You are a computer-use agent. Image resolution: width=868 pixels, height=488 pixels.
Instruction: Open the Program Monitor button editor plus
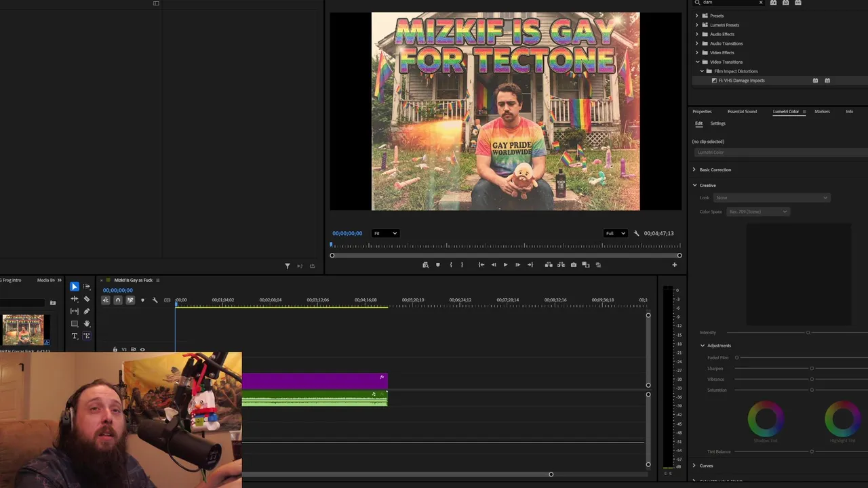point(674,265)
